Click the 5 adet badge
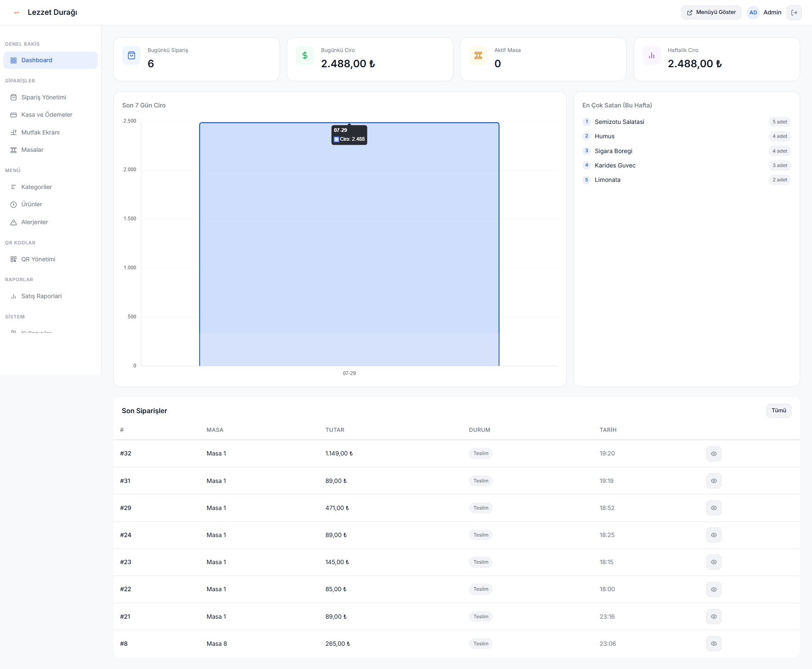 click(779, 122)
